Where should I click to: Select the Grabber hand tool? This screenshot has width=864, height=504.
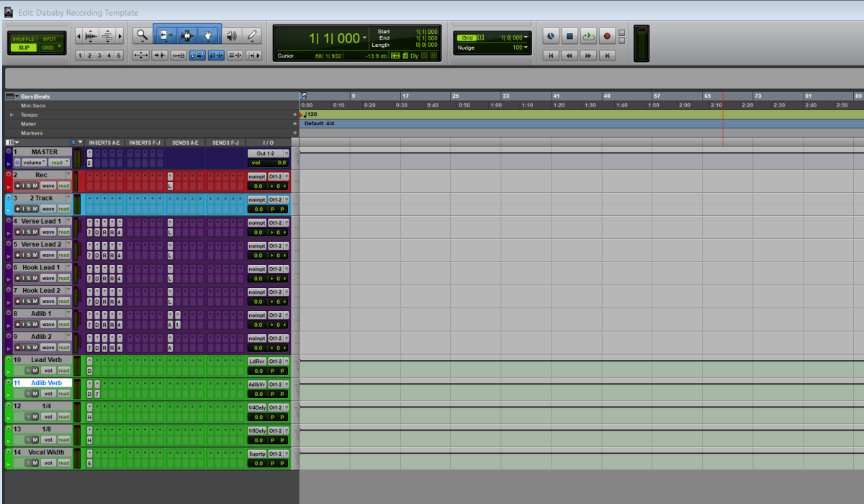click(208, 35)
